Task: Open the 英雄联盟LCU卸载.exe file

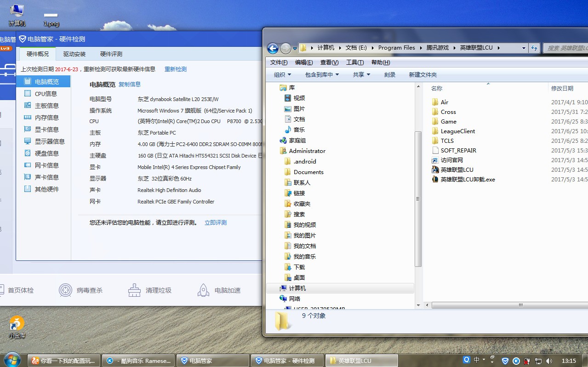Action: click(467, 180)
